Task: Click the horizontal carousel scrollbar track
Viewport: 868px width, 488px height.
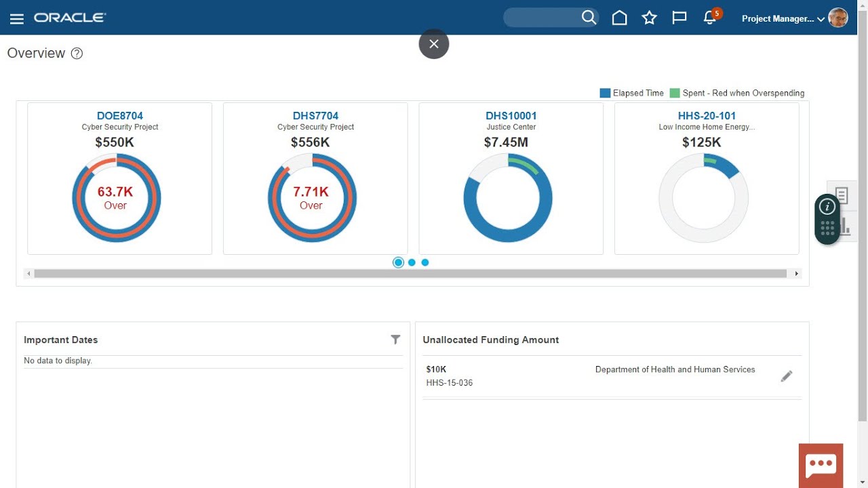Action: (410, 274)
